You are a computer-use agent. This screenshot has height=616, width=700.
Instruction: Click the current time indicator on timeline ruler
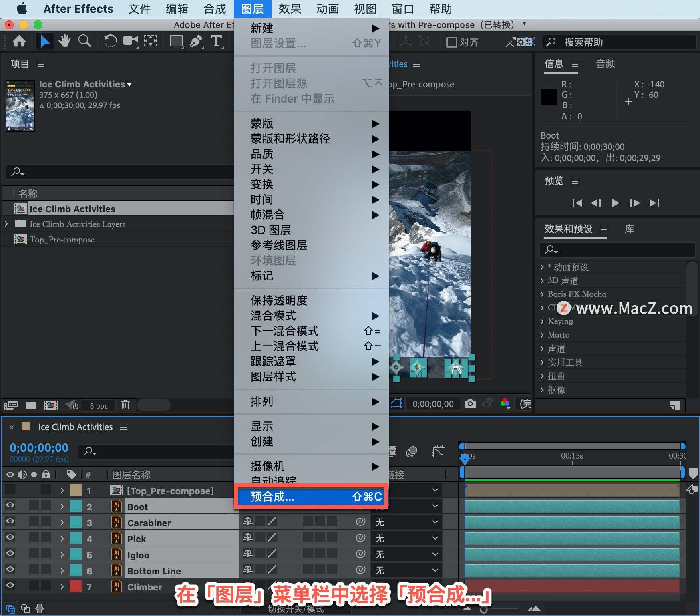[465, 459]
